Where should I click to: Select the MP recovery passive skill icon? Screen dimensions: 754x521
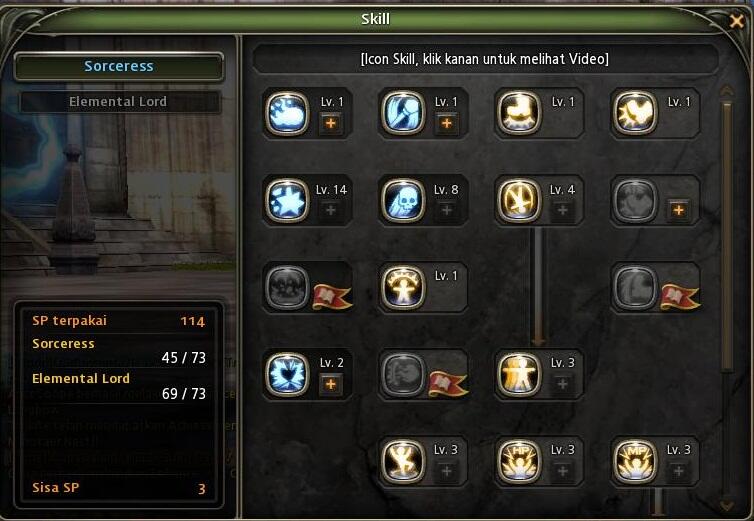pos(635,461)
